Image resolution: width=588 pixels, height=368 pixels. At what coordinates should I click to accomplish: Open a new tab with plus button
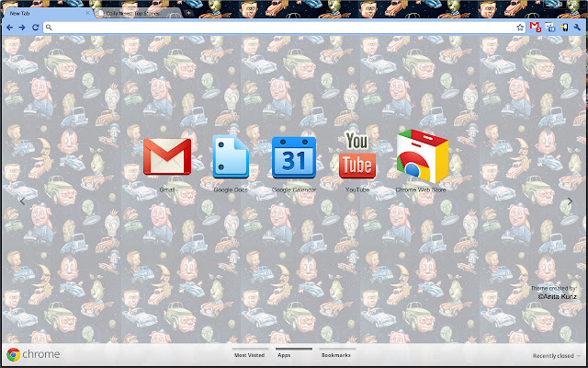tap(188, 13)
